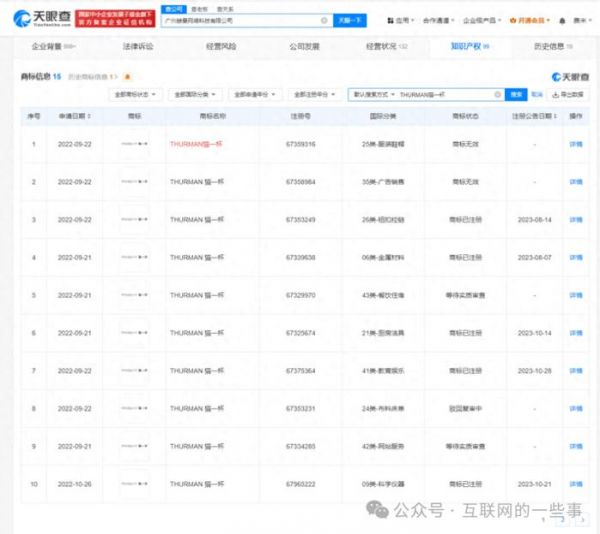Click the 天眼一下 search button

[347, 20]
